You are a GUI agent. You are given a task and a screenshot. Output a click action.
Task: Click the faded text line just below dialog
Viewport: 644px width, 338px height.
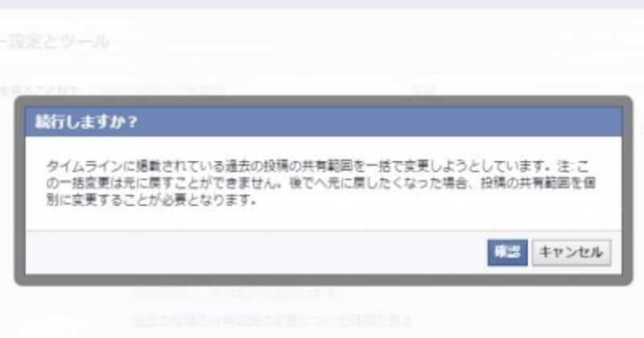(235, 293)
